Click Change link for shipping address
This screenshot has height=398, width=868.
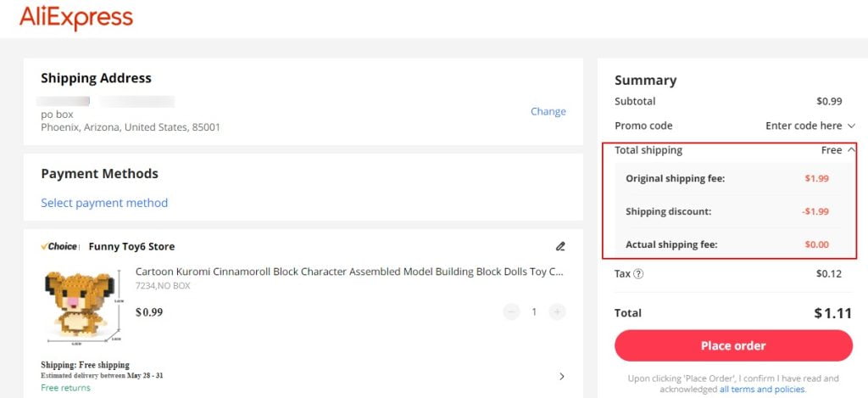548,111
